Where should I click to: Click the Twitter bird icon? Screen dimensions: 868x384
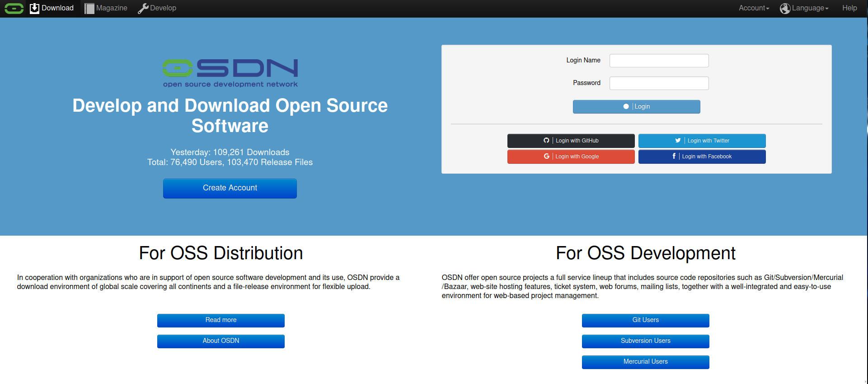tap(678, 141)
